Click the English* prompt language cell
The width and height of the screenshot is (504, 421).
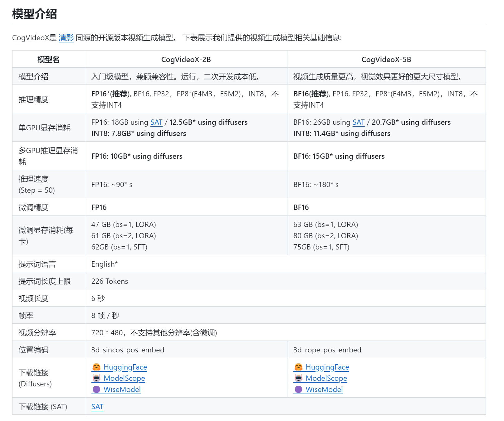104,264
